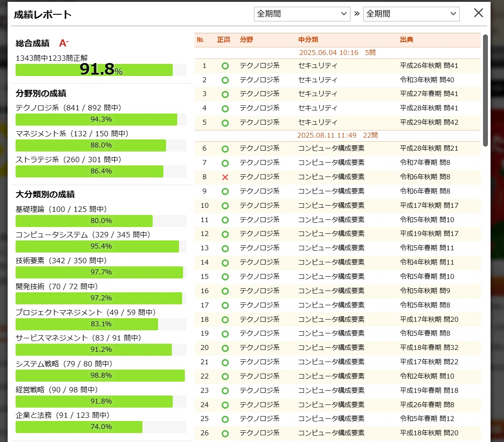This screenshot has height=442, width=504.
Task: Click the 出典 column header
Action: pyautogui.click(x=406, y=40)
